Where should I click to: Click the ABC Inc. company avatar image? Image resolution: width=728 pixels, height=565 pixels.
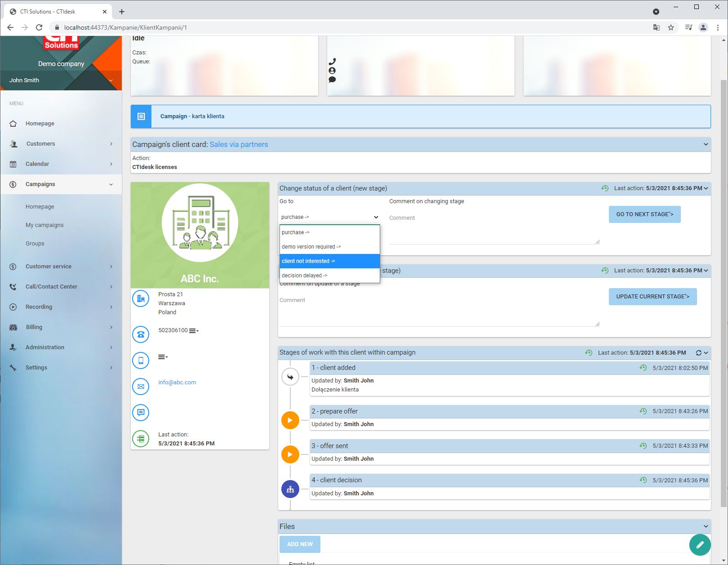coord(200,222)
